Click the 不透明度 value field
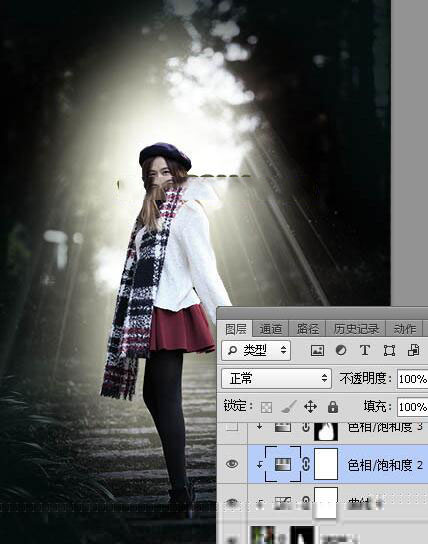The height and width of the screenshot is (544, 428). pos(413,379)
